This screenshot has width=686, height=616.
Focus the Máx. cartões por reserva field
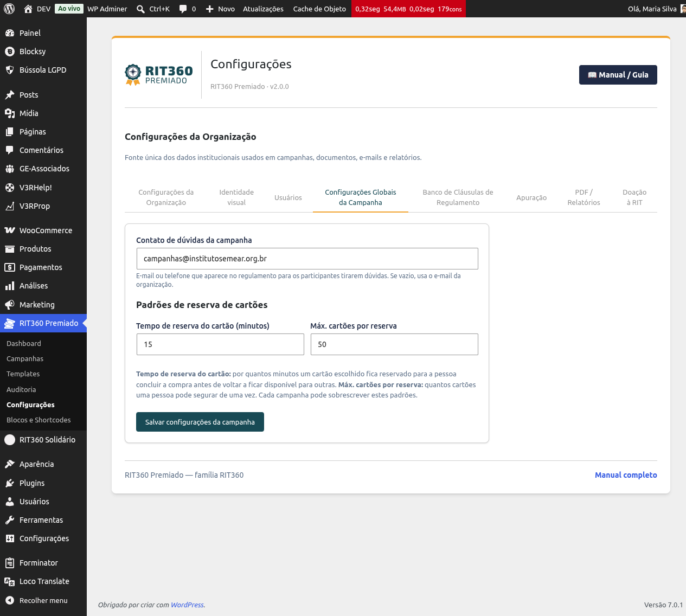tap(394, 344)
